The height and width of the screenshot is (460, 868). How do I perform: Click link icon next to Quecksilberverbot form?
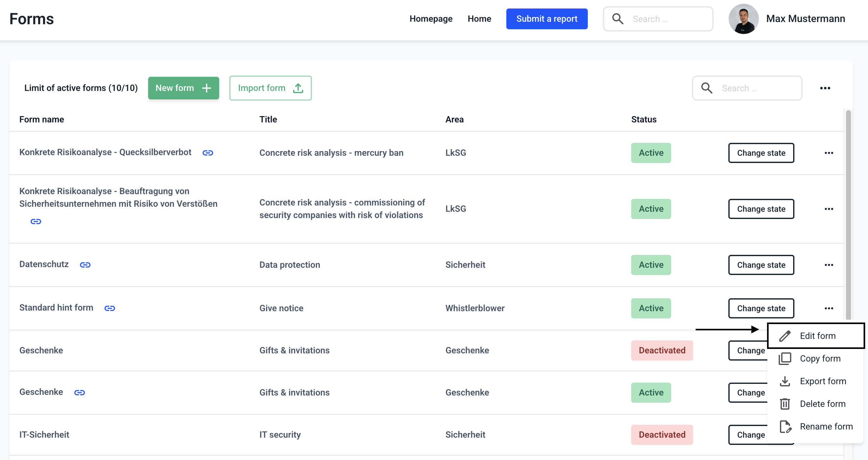tap(208, 153)
